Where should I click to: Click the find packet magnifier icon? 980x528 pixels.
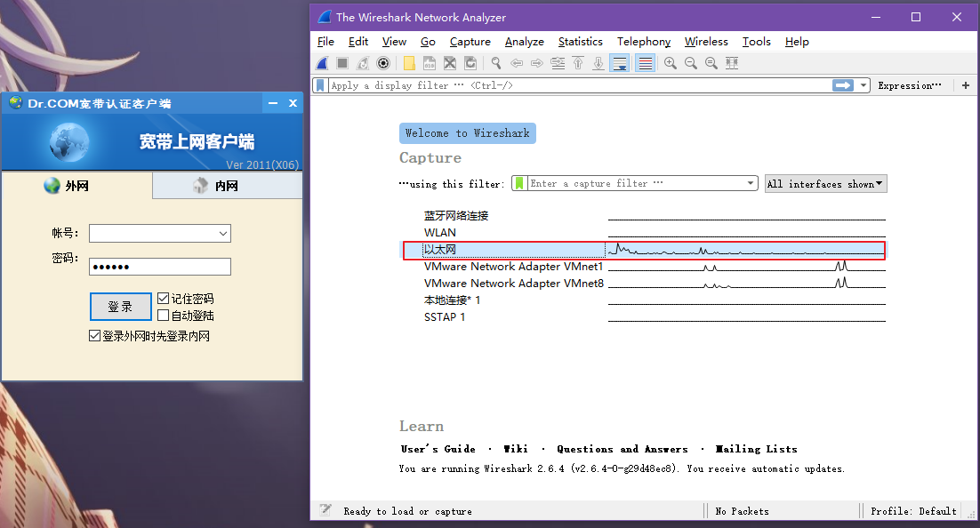click(x=496, y=63)
